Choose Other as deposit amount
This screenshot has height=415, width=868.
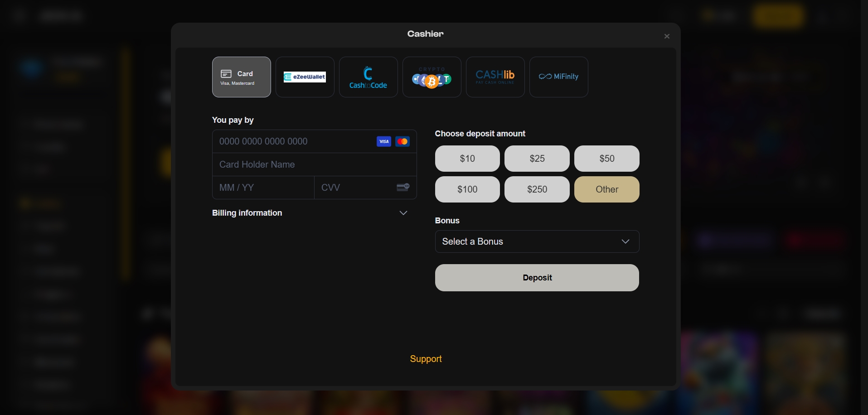607,189
